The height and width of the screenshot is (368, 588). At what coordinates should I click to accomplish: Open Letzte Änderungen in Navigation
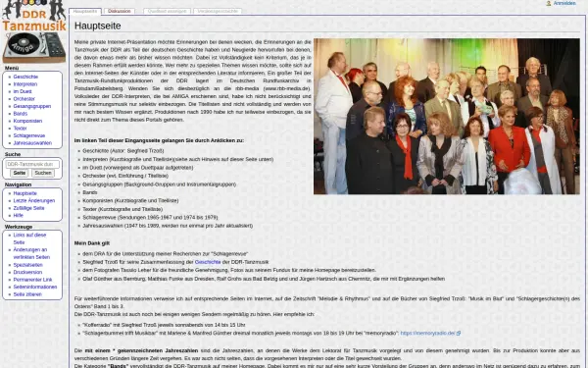tap(34, 201)
